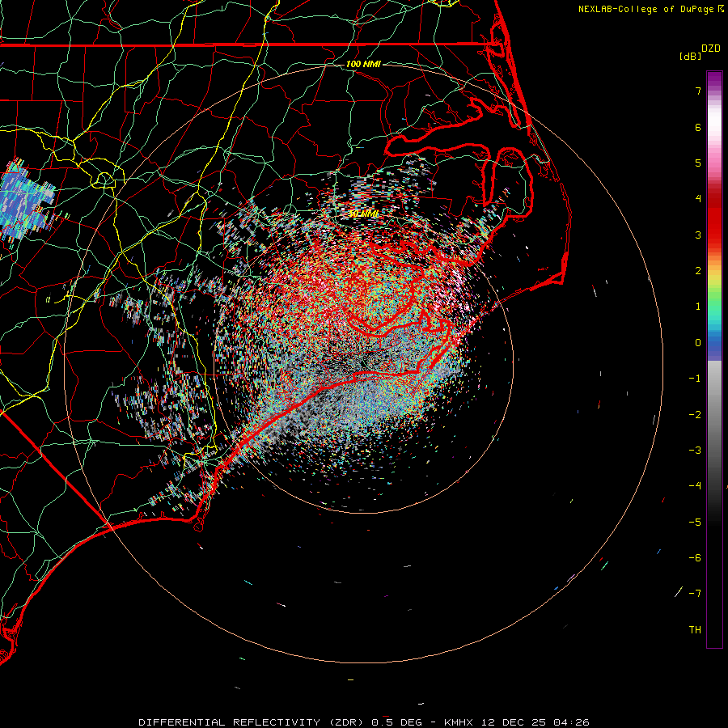728x728 pixels.
Task: Select the -5 value on the color scale
Action: coord(695,523)
